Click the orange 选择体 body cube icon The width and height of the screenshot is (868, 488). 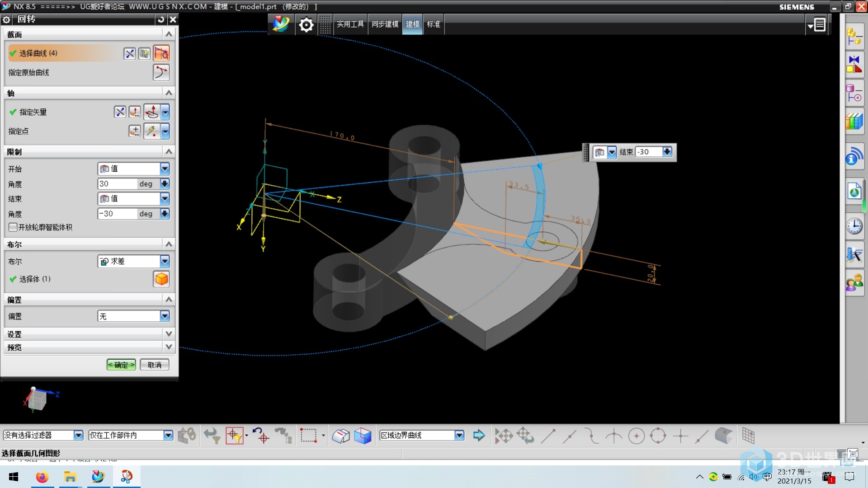point(161,279)
